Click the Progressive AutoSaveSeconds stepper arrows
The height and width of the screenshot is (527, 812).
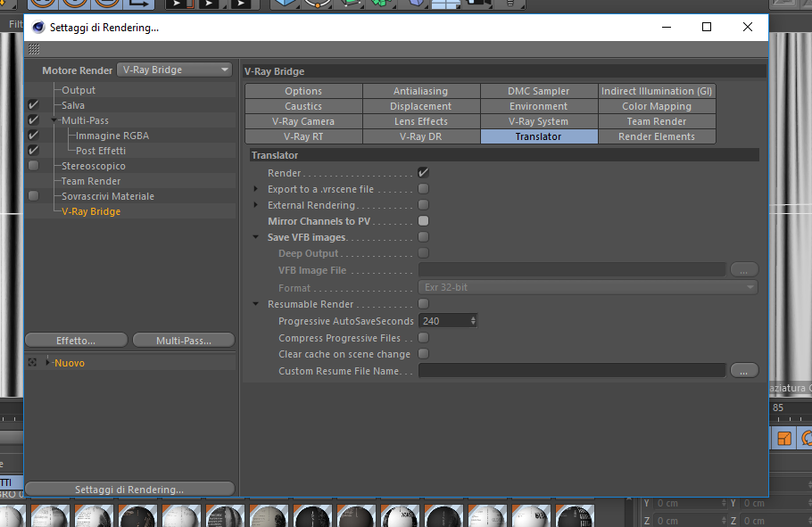coord(473,321)
